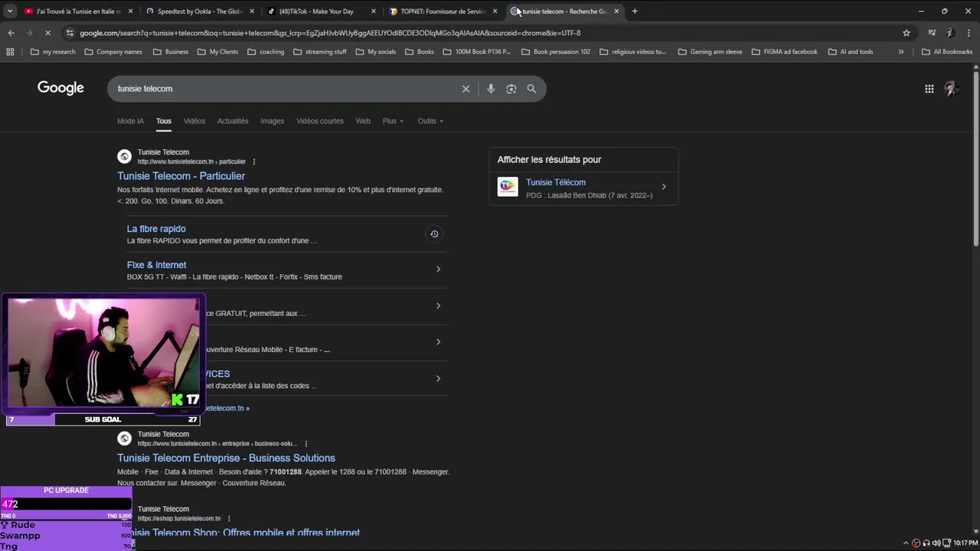Image resolution: width=980 pixels, height=551 pixels.
Task: Select the Web search filter
Action: [x=363, y=121]
